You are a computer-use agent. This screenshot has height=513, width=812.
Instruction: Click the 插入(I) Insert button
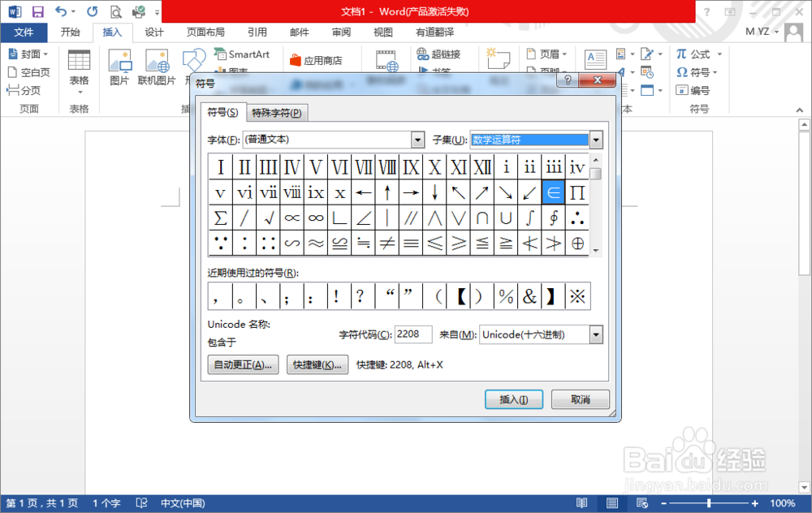click(514, 399)
